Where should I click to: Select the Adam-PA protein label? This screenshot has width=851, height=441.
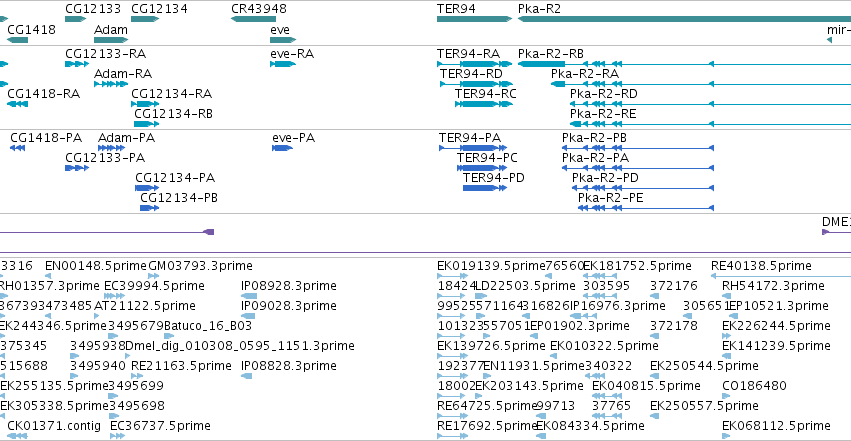tap(126, 138)
